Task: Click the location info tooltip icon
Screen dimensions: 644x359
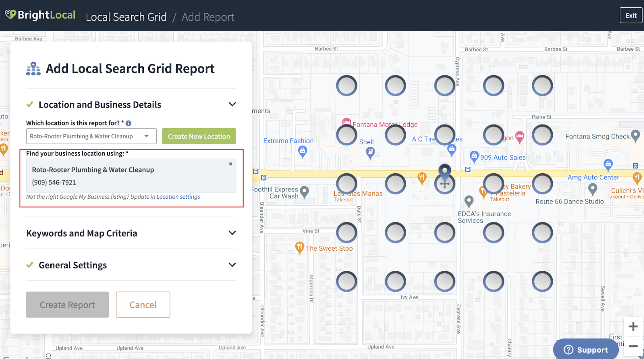Action: (x=128, y=123)
